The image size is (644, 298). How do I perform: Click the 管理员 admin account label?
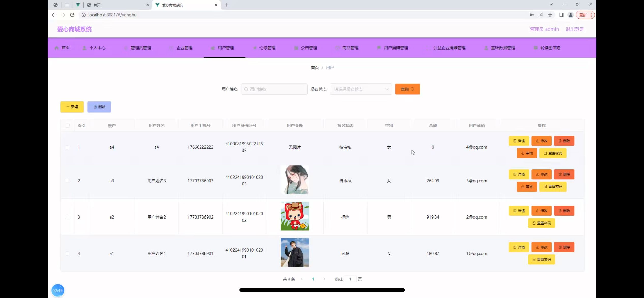pos(544,29)
